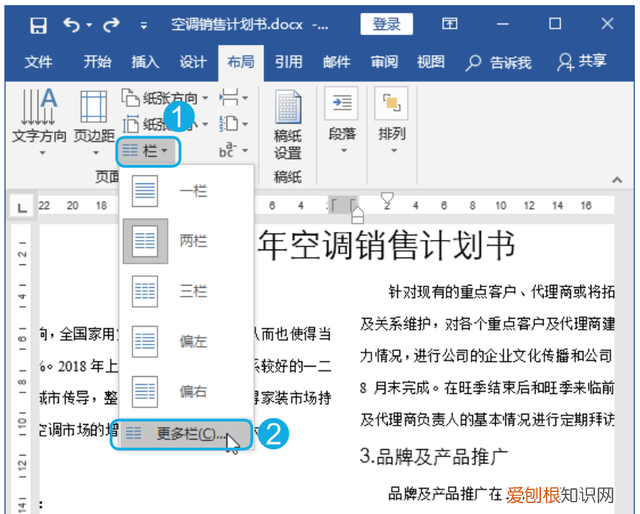Open the 段落 paragraph group button
Viewport: 640px width, 514px height.
(x=342, y=120)
